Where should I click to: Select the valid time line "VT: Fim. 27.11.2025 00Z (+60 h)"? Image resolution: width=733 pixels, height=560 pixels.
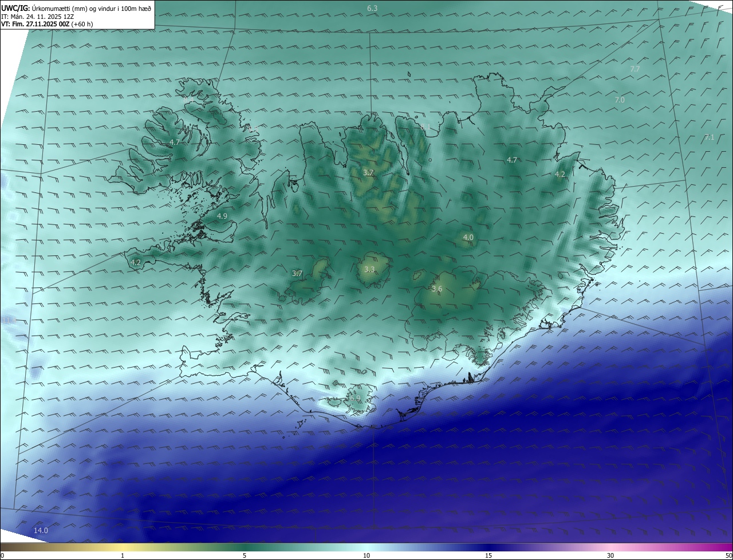(47, 24)
